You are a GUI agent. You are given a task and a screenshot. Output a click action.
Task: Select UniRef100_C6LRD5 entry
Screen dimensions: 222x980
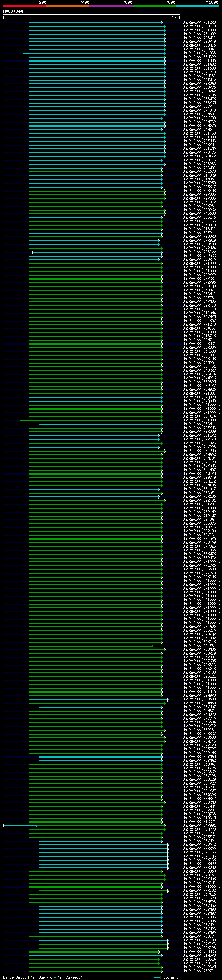199,451
